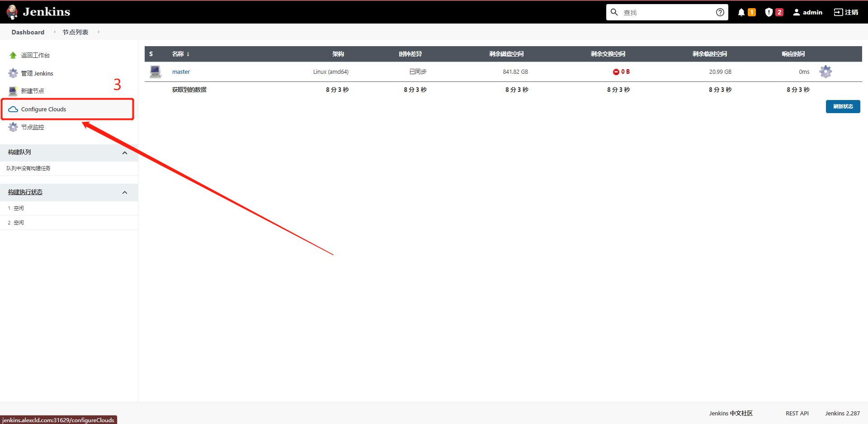The height and width of the screenshot is (424, 868).
Task: Click 节点列表 breadcrumb
Action: 75,32
